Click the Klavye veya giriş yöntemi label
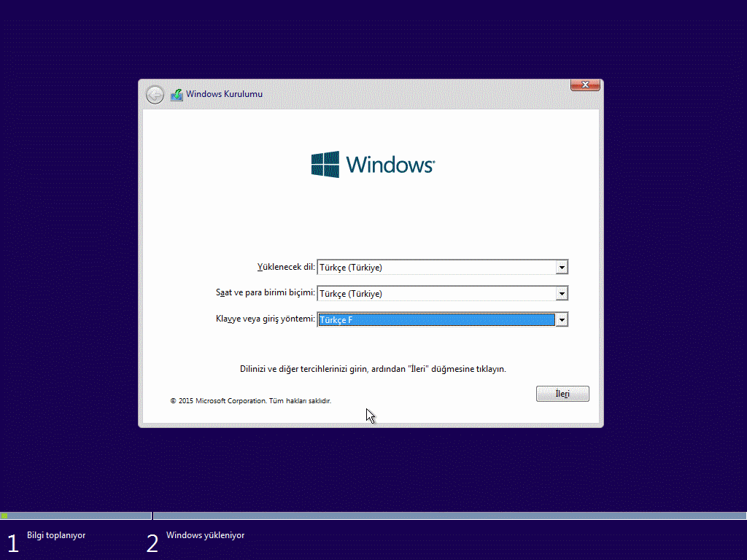The height and width of the screenshot is (560, 747). (x=266, y=319)
